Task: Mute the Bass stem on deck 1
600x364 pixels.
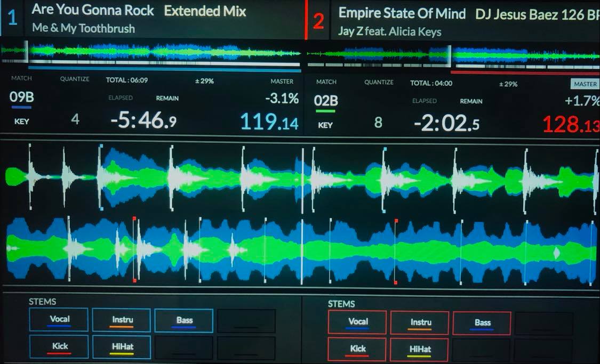Action: point(183,320)
